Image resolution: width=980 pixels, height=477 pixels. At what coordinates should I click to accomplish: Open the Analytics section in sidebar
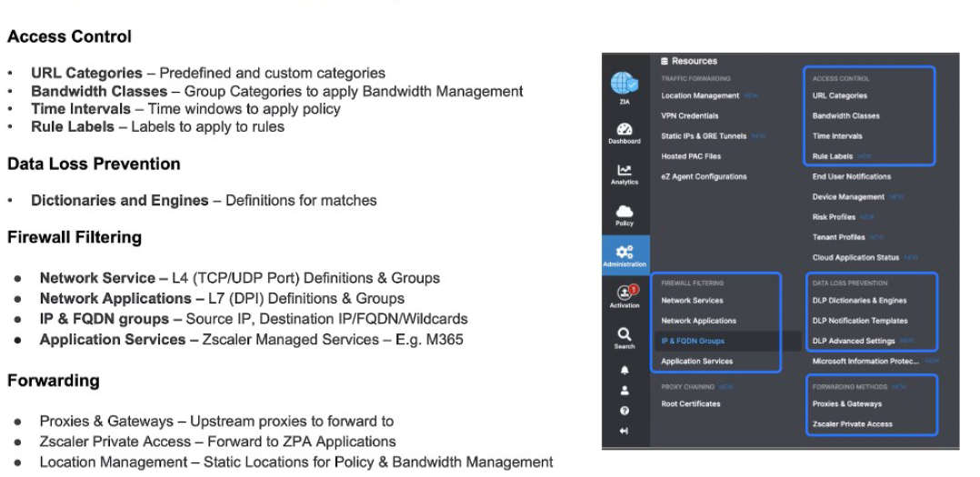click(x=624, y=174)
